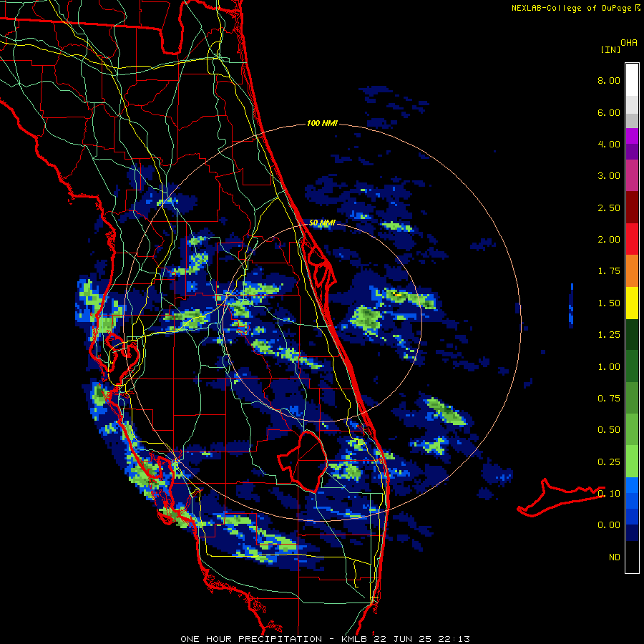Pick the magenta swatch in the legend
This screenshot has width=644, height=644.
pyautogui.click(x=632, y=136)
